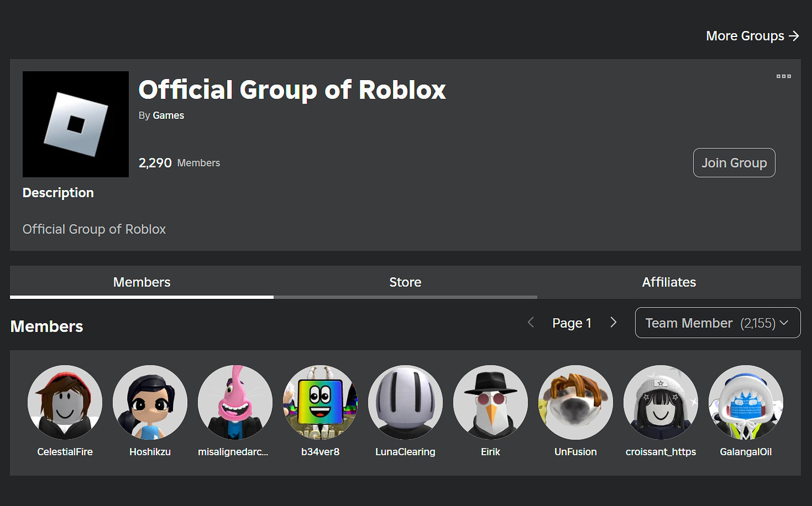Image resolution: width=812 pixels, height=506 pixels.
Task: Click LunaClearing's avatar thumbnail
Action: [405, 402]
